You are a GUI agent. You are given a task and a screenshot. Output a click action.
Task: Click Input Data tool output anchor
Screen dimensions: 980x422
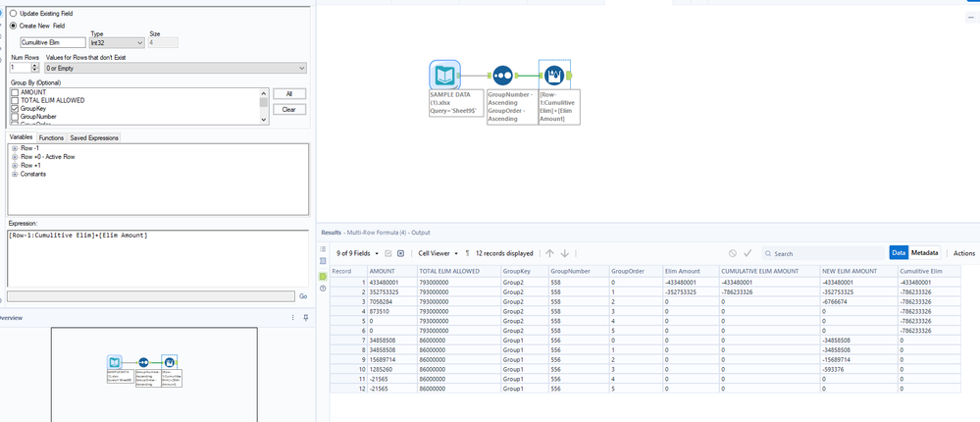point(459,76)
